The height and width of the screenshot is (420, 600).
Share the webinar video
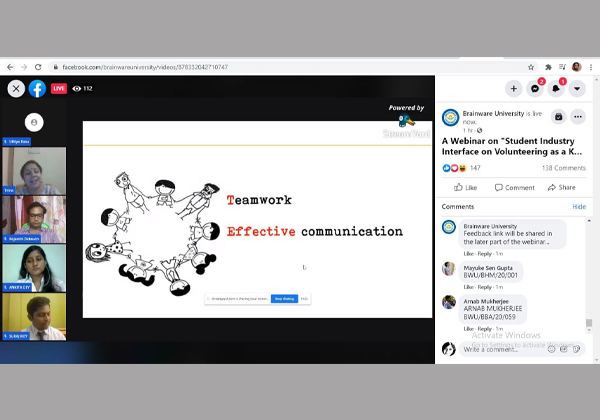click(561, 187)
